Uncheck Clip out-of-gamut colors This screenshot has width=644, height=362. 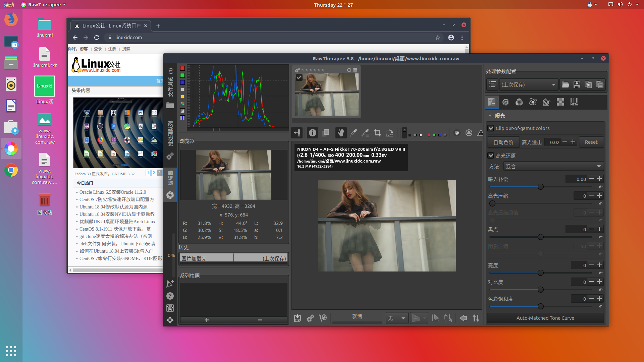pos(491,128)
